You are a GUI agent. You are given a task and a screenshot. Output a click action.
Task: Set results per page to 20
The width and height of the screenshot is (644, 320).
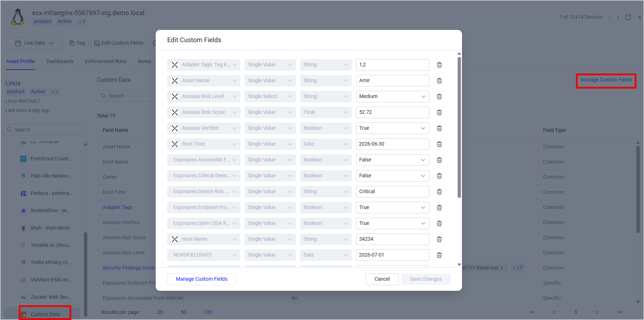(160, 312)
